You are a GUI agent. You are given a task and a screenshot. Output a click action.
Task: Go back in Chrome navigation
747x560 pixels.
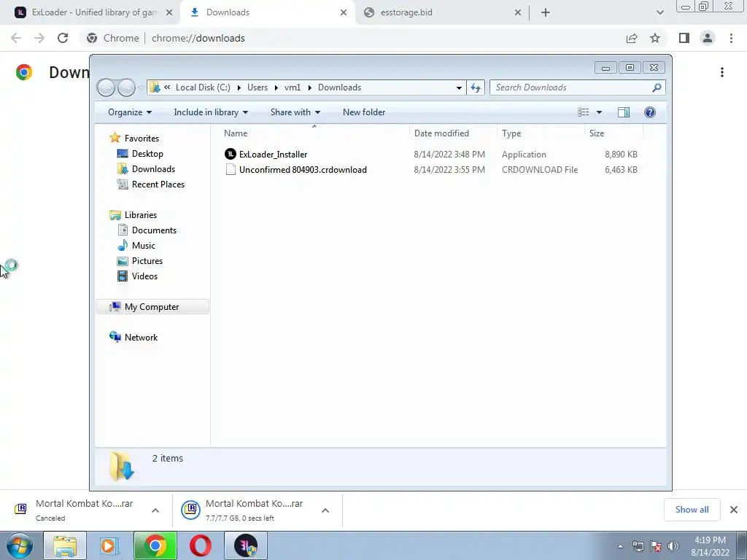(16, 38)
